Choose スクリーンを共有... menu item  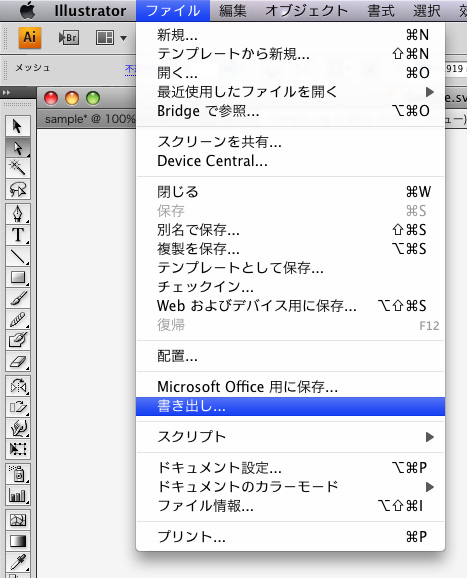(290, 142)
